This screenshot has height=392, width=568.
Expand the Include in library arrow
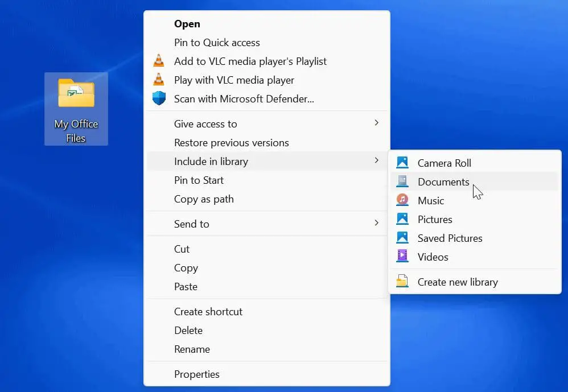(x=376, y=160)
